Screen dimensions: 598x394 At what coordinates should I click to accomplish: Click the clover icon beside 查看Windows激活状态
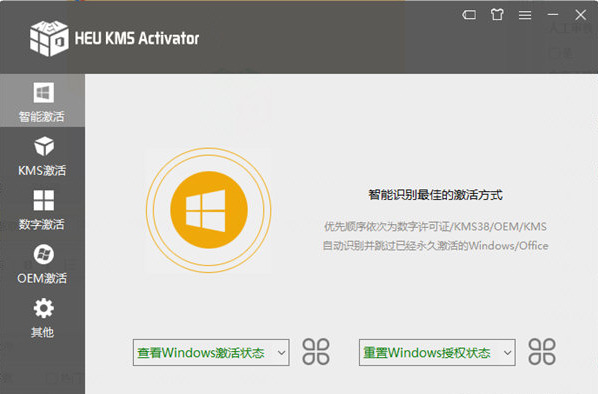pos(316,352)
